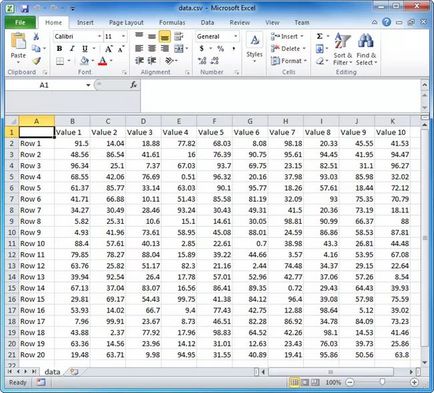This screenshot has height=393, width=434.
Task: Open Font dialog launcher
Action: click(124, 72)
